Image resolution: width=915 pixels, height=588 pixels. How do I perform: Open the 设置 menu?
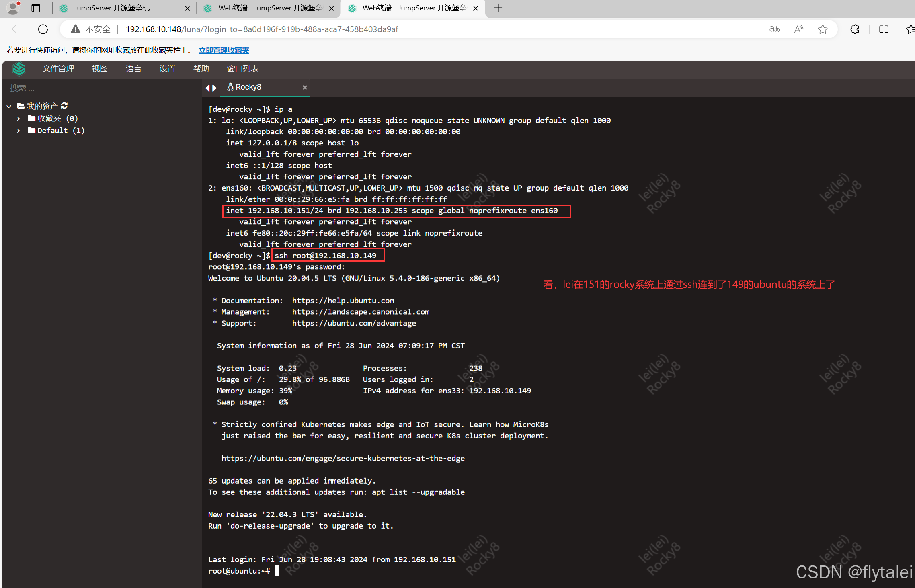click(167, 69)
